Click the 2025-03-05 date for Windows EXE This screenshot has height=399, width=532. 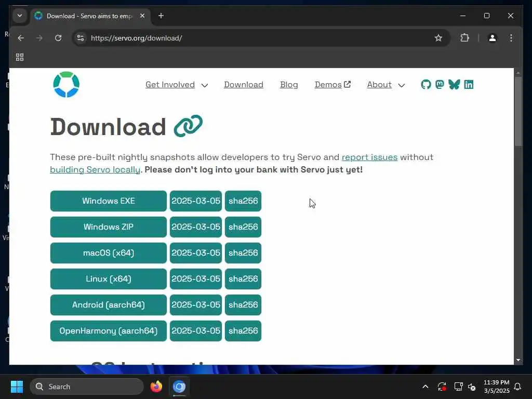pos(196,201)
